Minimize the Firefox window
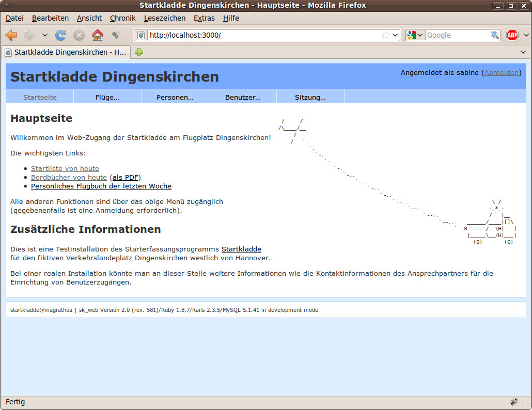Image resolution: width=532 pixels, height=410 pixels. (x=498, y=6)
